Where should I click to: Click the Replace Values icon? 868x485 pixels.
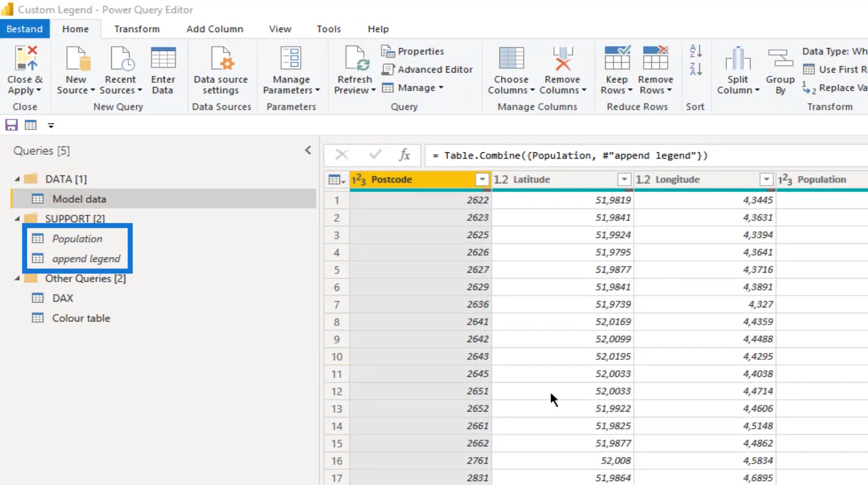pos(809,88)
